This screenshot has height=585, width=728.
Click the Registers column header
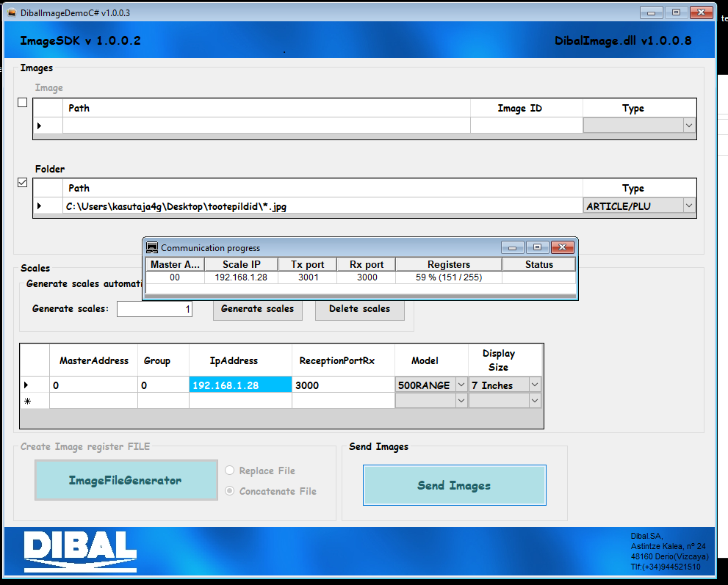pyautogui.click(x=449, y=264)
